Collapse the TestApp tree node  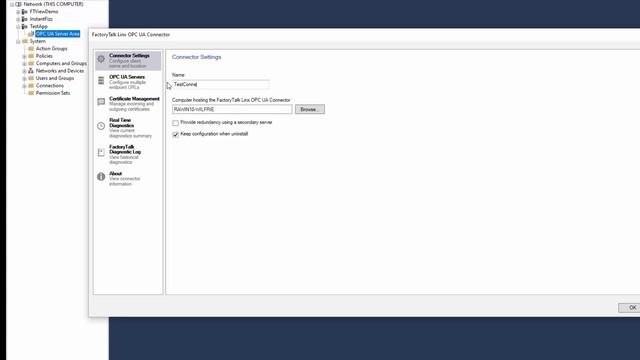pos(18,27)
